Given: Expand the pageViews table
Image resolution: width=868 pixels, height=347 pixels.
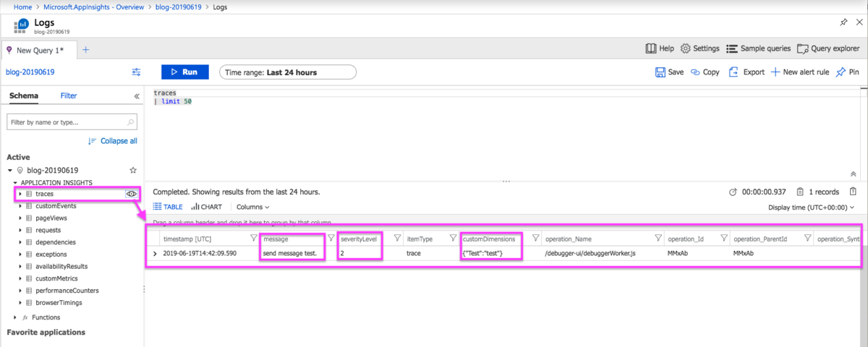Looking at the screenshot, I should click(x=20, y=218).
